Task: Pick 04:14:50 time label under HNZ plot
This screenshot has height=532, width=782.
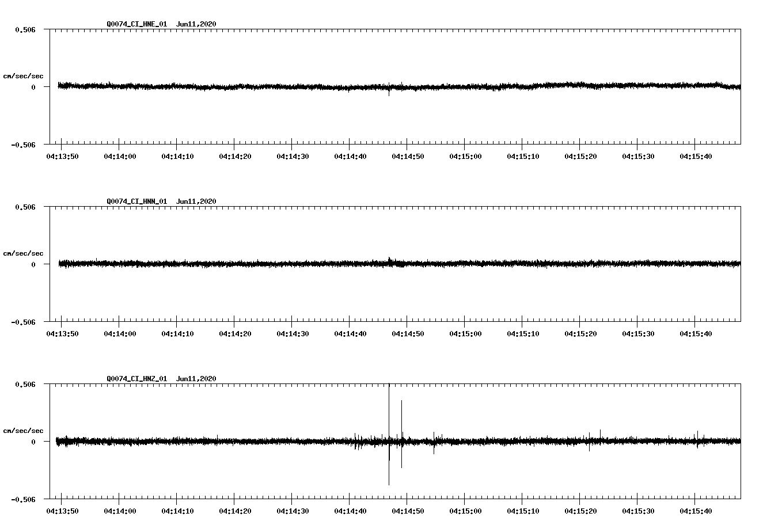Action: click(408, 511)
